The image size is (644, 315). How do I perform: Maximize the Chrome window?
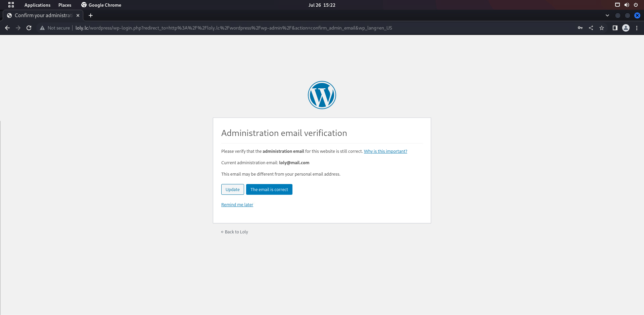[627, 15]
